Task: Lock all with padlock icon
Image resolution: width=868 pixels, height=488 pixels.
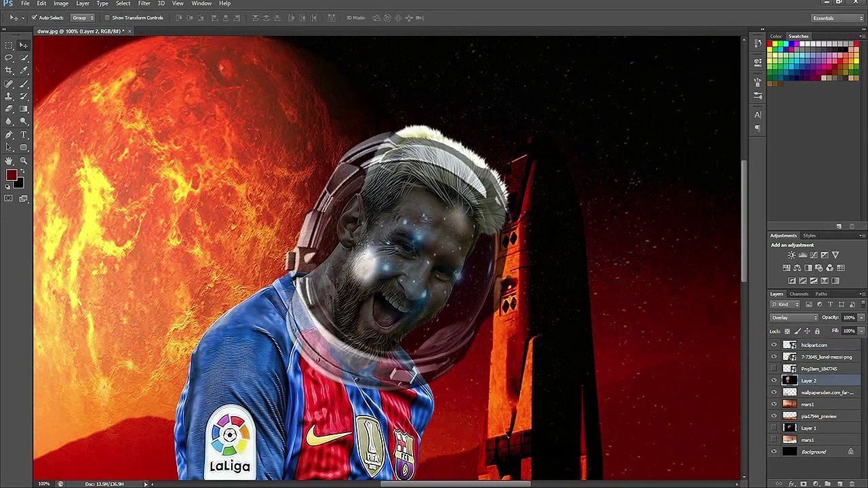Action: pyautogui.click(x=817, y=331)
